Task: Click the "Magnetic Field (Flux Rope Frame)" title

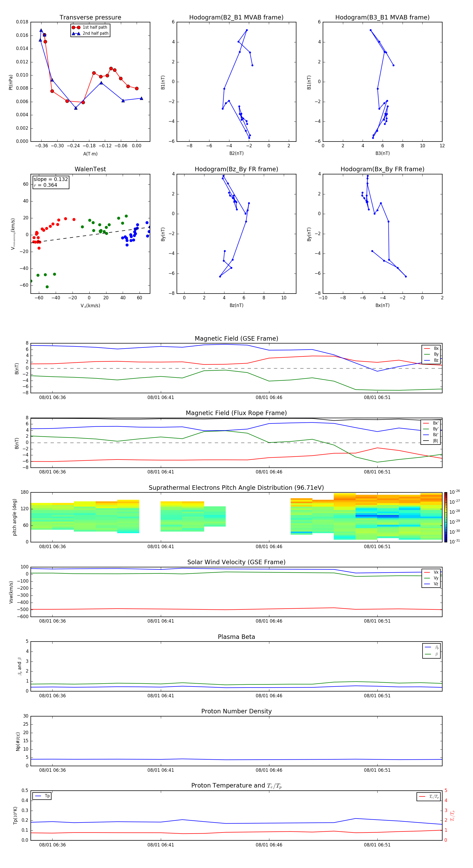Action: (236, 413)
